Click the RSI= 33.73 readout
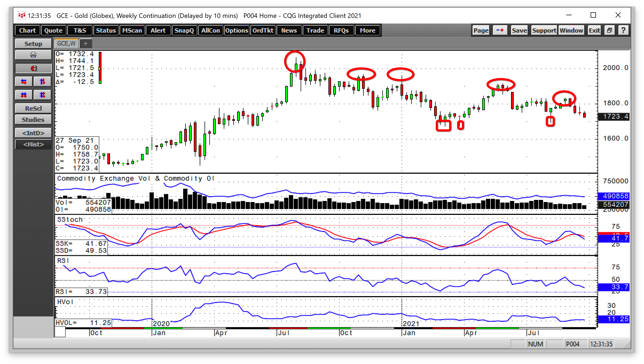644x364 pixels. click(81, 292)
